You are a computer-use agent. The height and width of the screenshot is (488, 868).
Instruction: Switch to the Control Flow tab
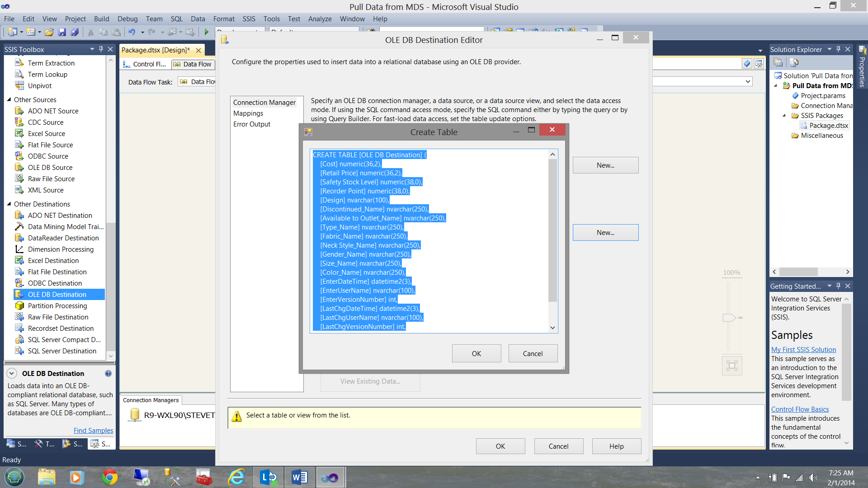145,64
